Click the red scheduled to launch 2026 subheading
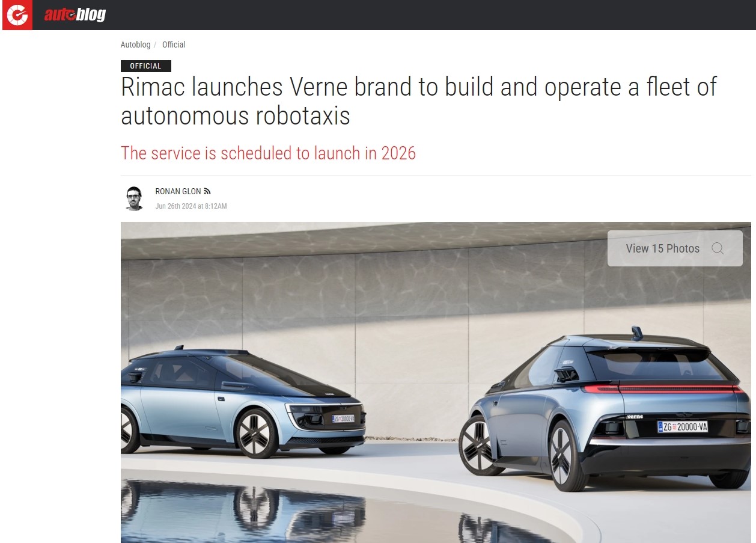 point(268,153)
